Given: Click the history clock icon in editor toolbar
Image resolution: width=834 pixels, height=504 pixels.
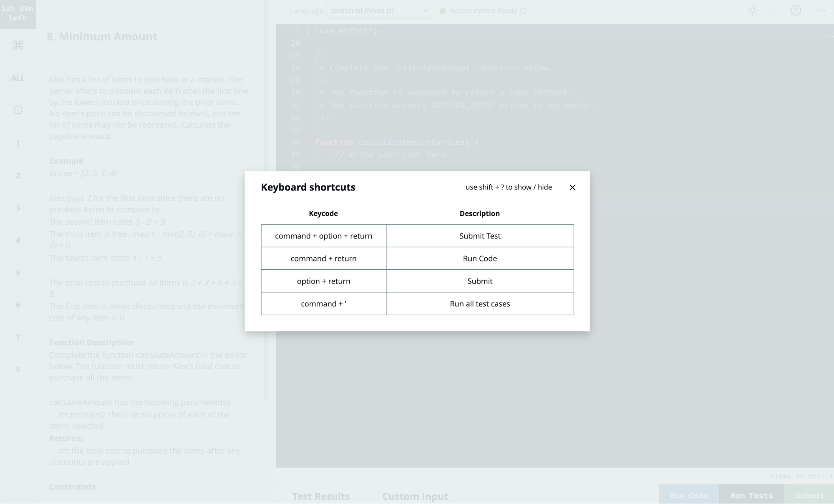Looking at the screenshot, I should (x=774, y=10).
